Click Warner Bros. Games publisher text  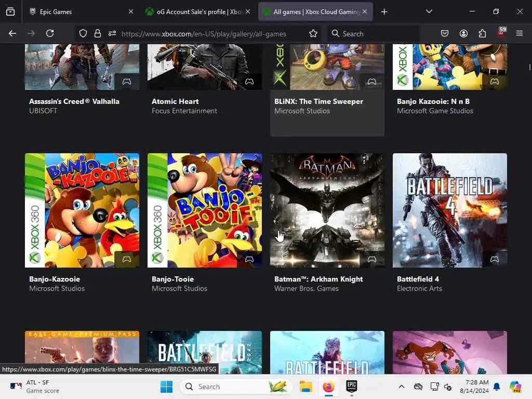coord(307,289)
